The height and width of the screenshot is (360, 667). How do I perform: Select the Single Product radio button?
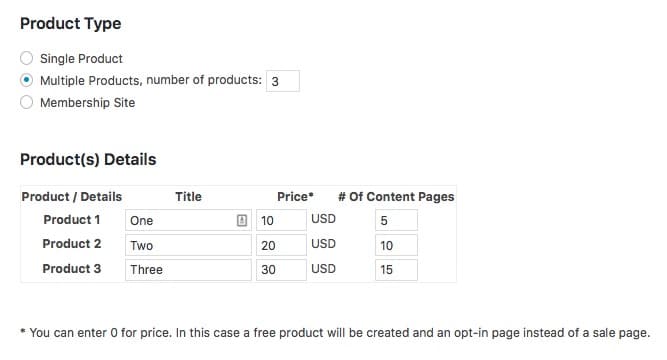coord(26,58)
